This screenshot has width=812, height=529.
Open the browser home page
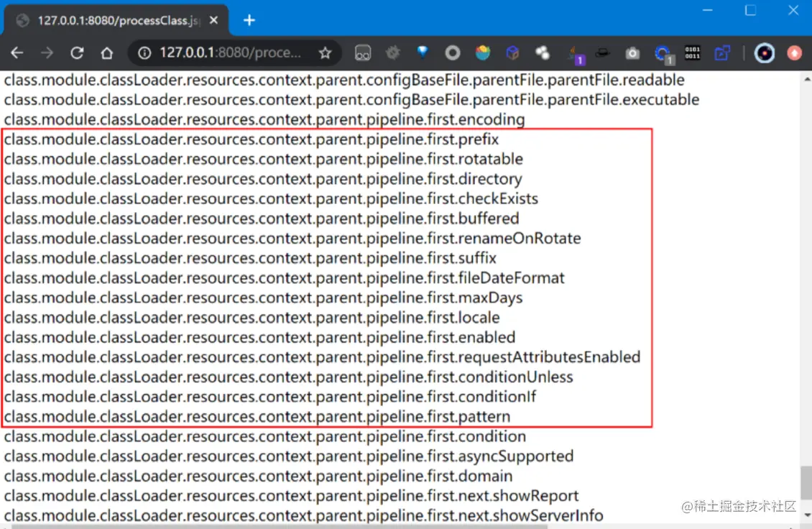(106, 53)
